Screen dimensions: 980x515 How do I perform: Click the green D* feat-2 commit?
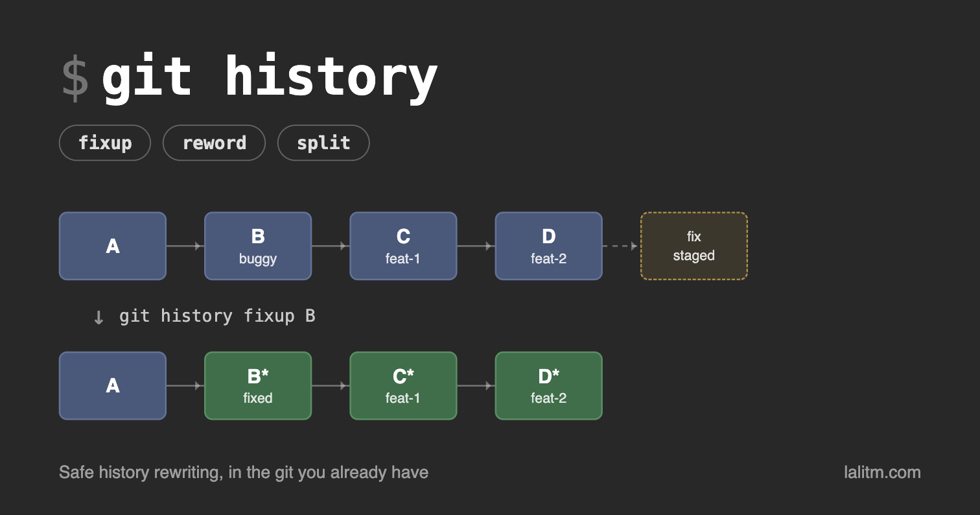coord(548,386)
